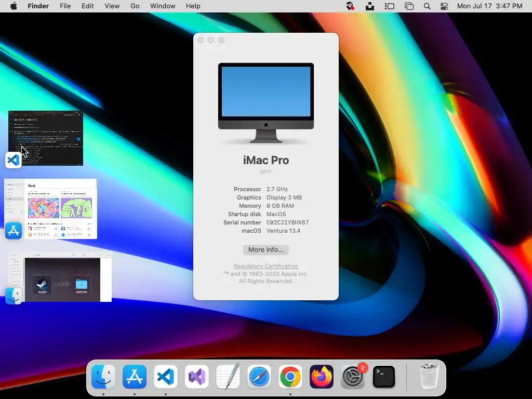Open Regulatory Certification link

(x=265, y=266)
